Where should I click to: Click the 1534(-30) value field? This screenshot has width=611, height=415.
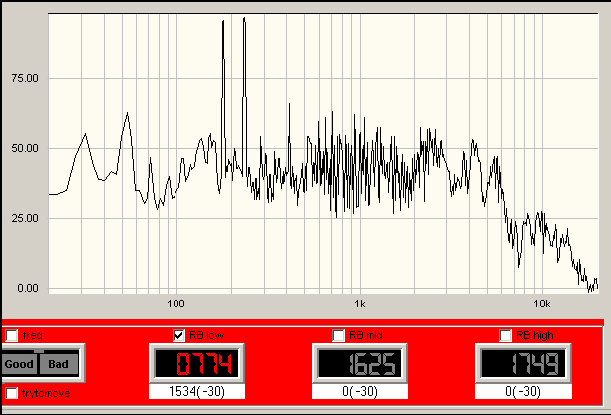coord(197,391)
